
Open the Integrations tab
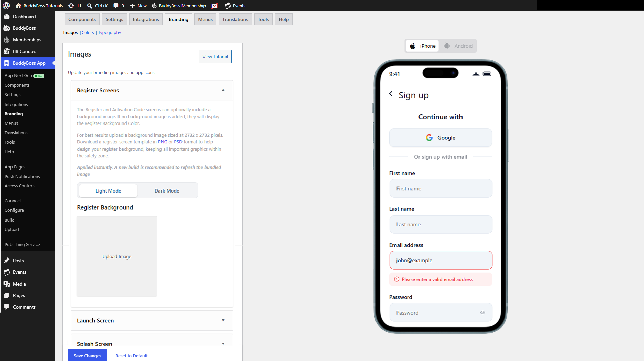146,19
